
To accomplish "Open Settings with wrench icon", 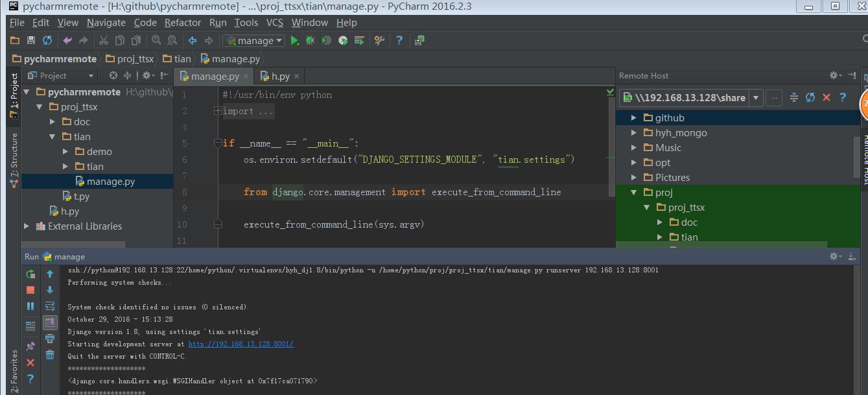I will tap(379, 40).
